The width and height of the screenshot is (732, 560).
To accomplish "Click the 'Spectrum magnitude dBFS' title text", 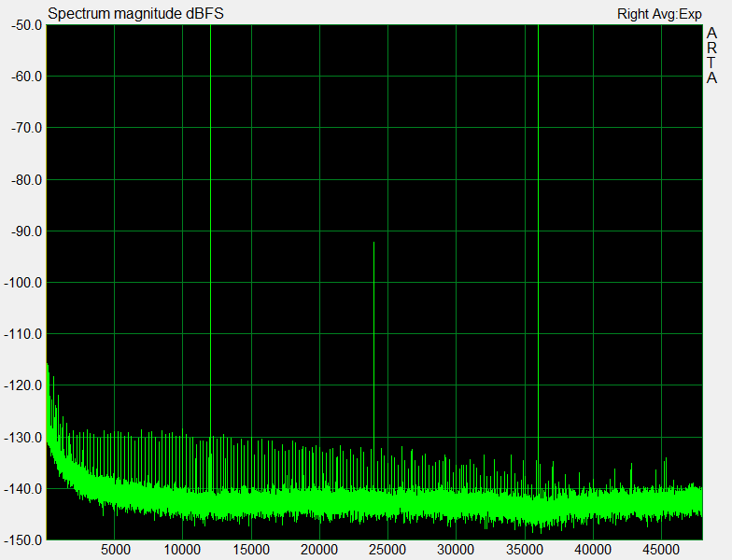I will click(x=135, y=13).
